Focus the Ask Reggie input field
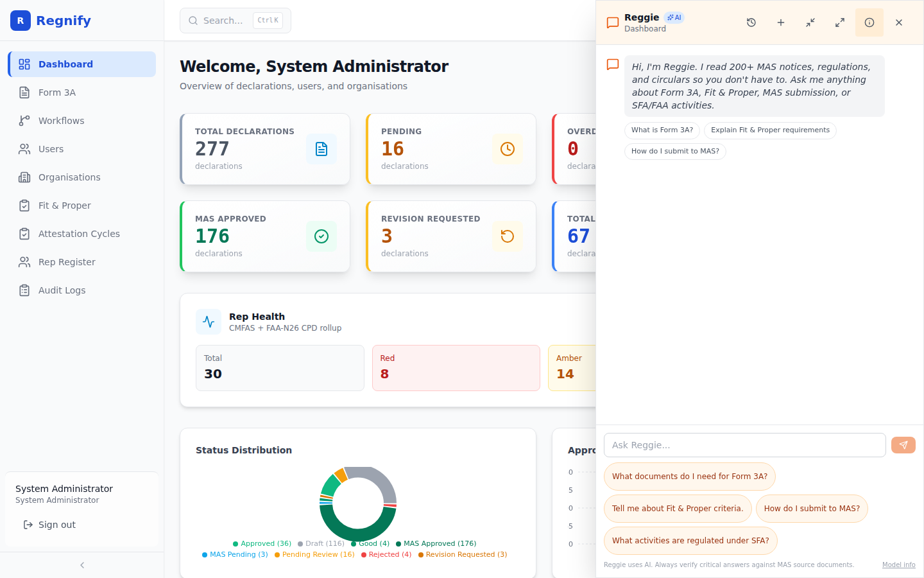Viewport: 924px width, 578px height. coord(745,445)
